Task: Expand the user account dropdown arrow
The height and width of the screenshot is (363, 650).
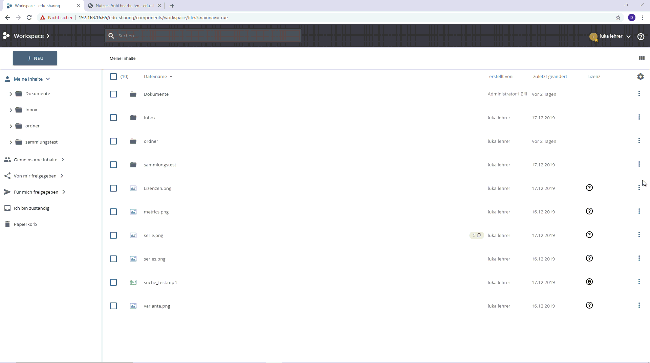Action: coord(628,36)
